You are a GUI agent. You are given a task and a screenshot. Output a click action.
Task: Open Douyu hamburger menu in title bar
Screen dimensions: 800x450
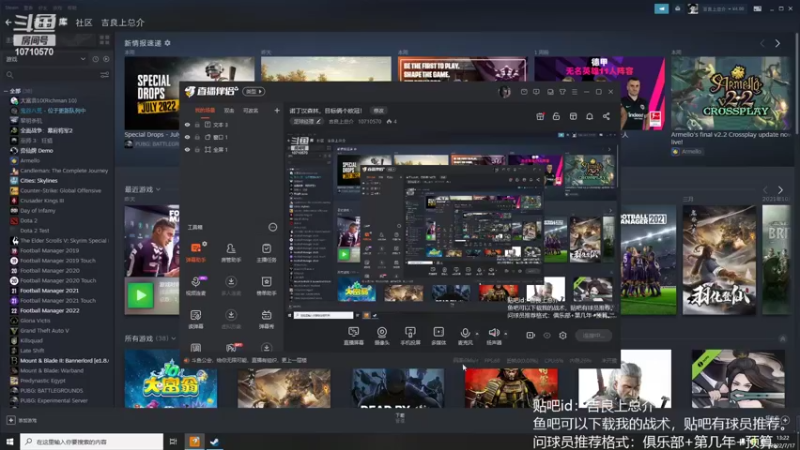pos(574,92)
